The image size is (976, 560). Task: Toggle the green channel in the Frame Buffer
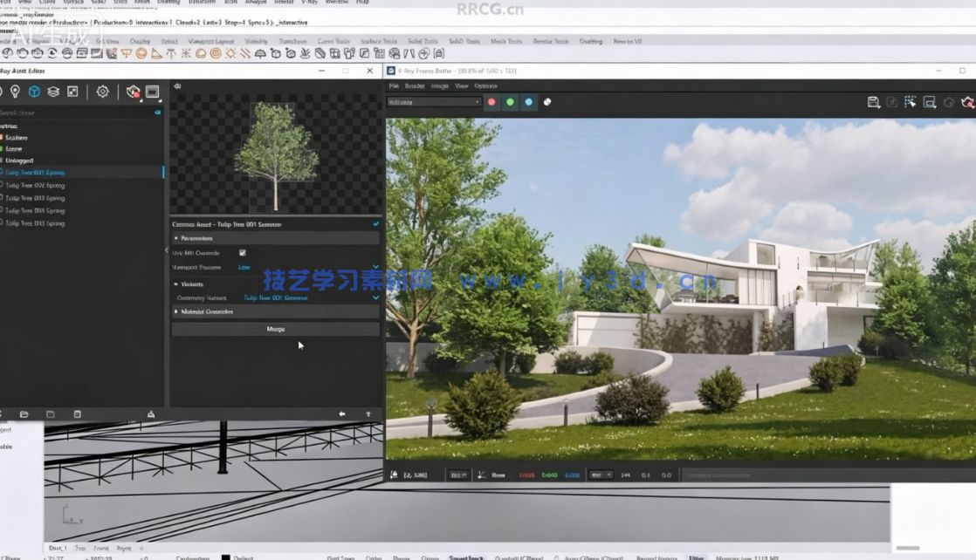click(511, 102)
